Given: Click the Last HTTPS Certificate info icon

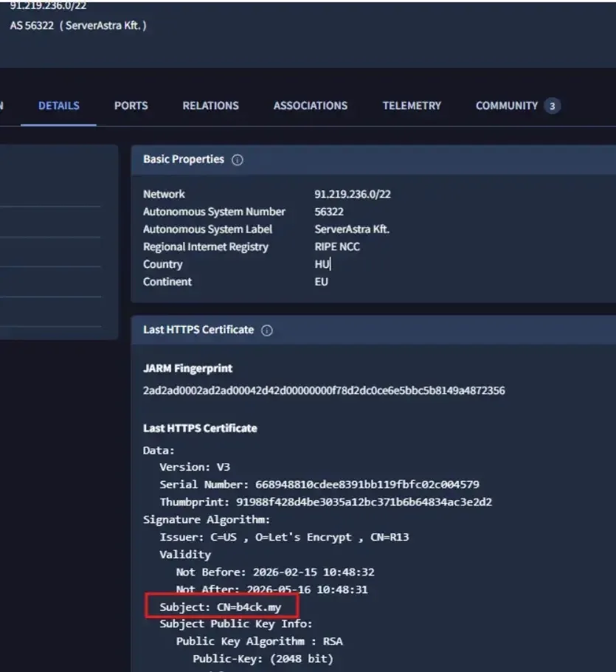Looking at the screenshot, I should pos(266,330).
